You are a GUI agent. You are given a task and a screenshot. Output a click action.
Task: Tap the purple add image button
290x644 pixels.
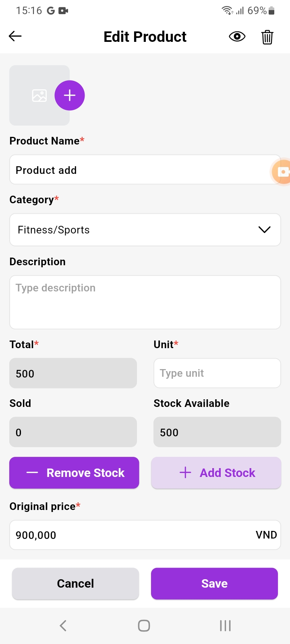70,95
